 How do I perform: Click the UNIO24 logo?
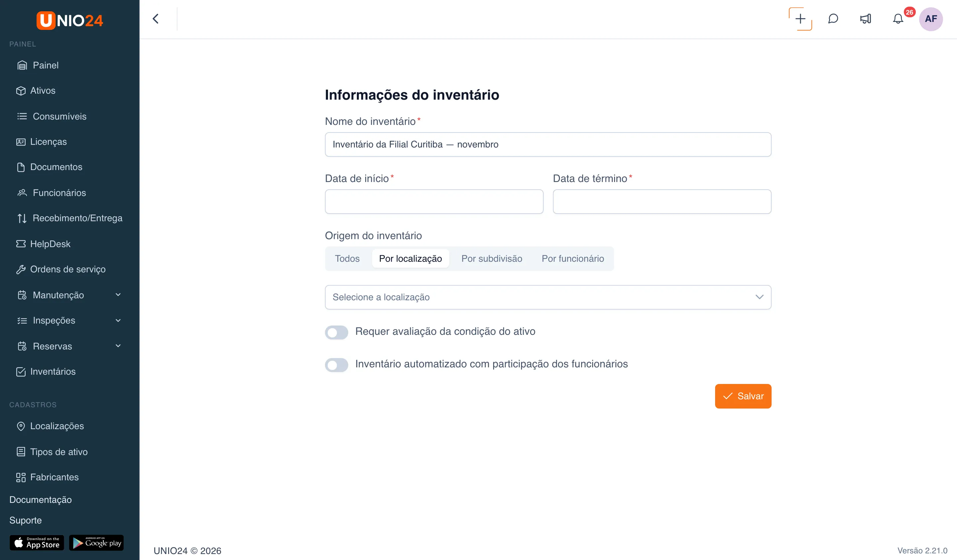[69, 20]
